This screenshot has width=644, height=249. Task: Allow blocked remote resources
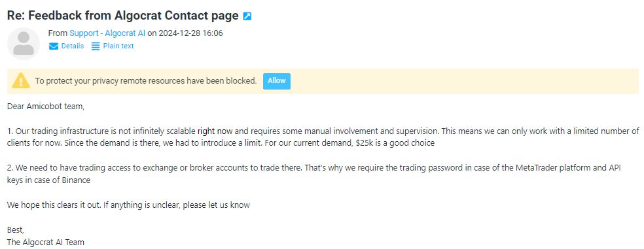pyautogui.click(x=277, y=81)
